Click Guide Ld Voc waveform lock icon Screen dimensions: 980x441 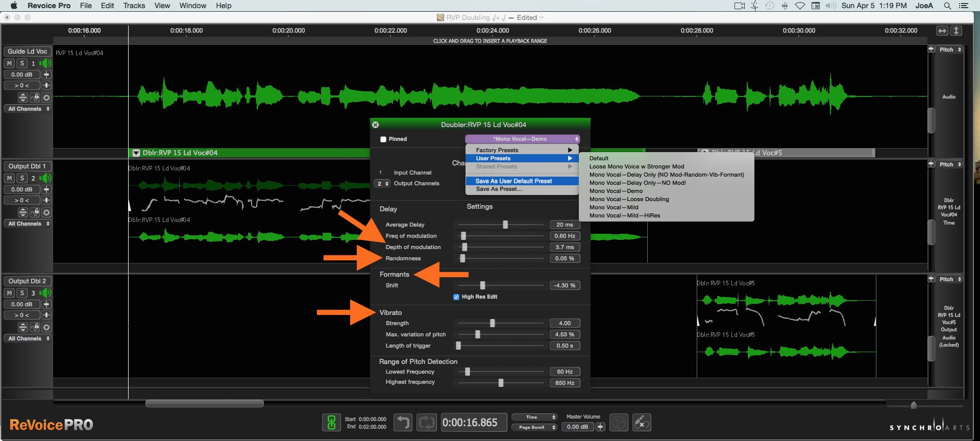click(x=35, y=97)
